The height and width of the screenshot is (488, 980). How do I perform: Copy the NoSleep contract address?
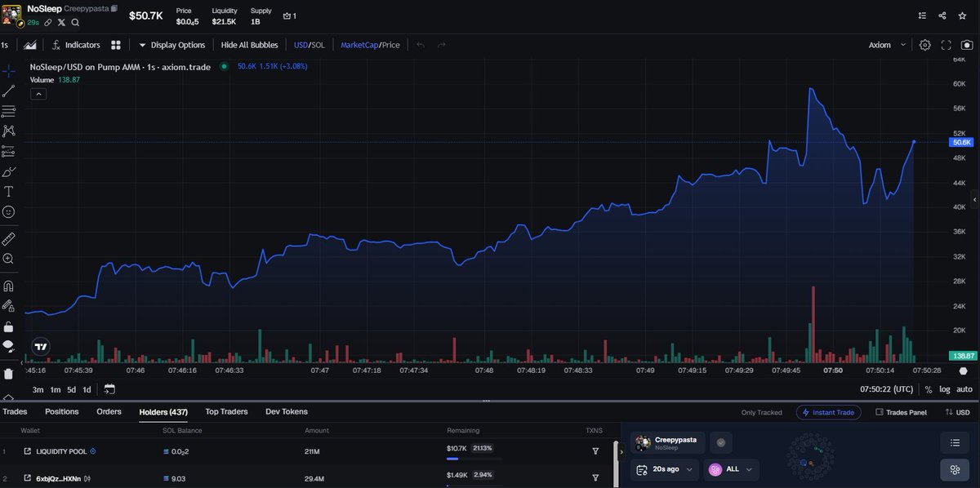(x=114, y=8)
